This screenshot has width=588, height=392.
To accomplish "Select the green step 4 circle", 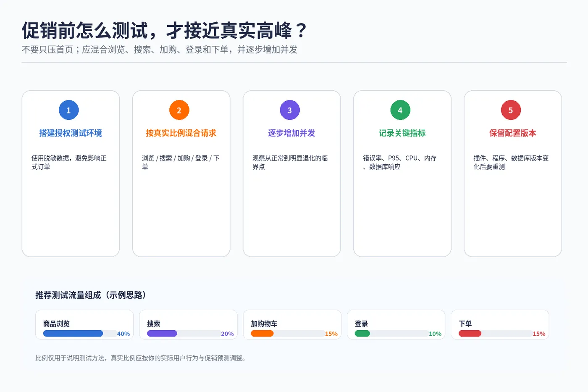I will (400, 110).
